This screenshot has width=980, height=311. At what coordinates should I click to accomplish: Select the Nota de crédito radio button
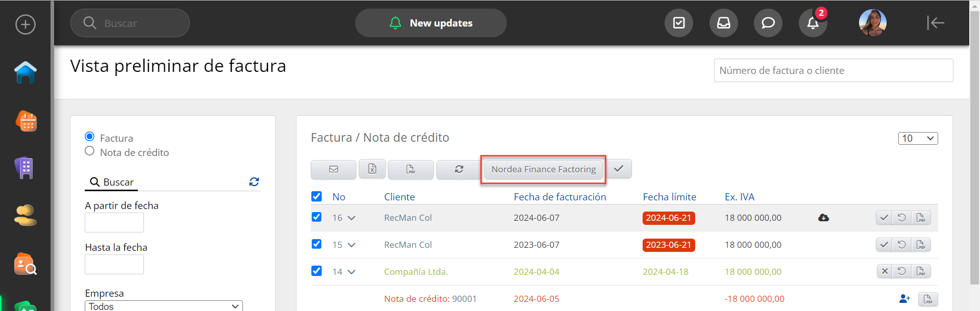[x=90, y=151]
